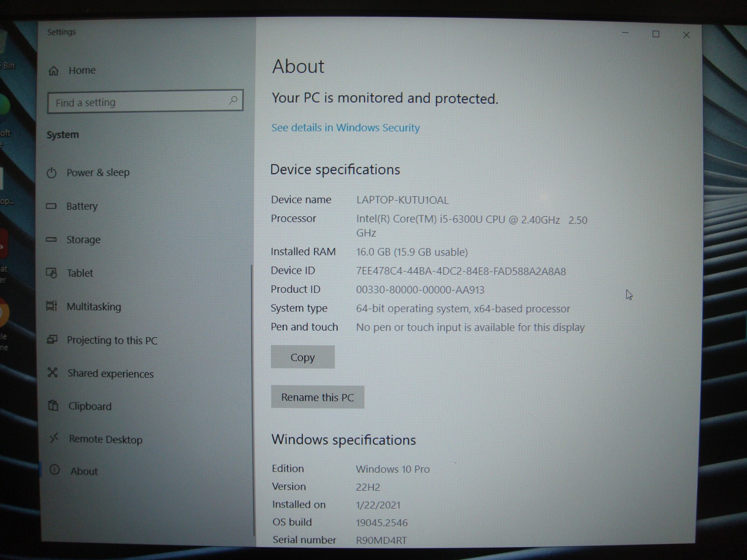Click the serial number R90MD4RT
This screenshot has width=747, height=560.
tap(381, 540)
